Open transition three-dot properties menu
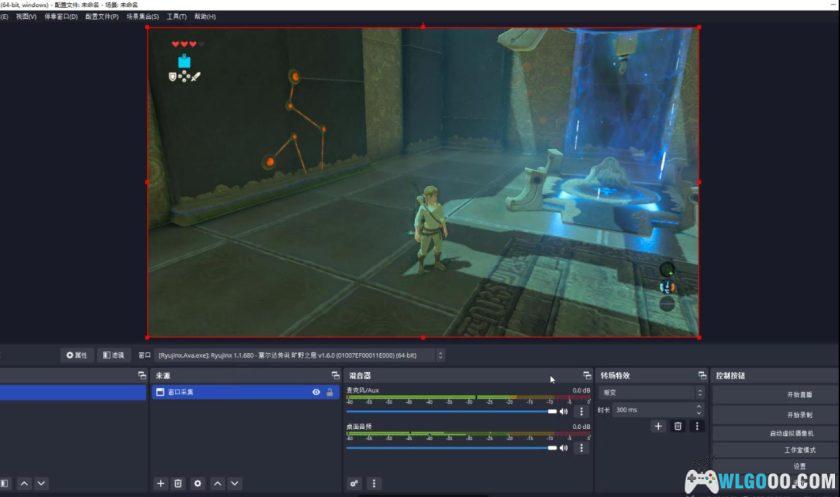 pyautogui.click(x=697, y=426)
